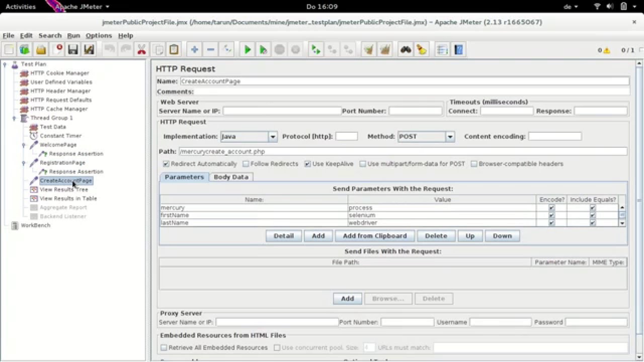Click the warning triangle error counter icon
644x362 pixels.
(607, 50)
